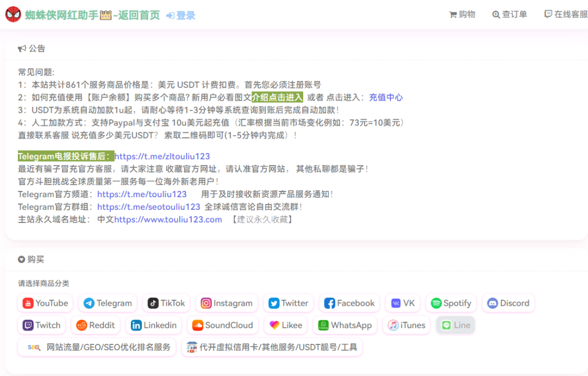Choose the VK logo icon

tap(396, 303)
